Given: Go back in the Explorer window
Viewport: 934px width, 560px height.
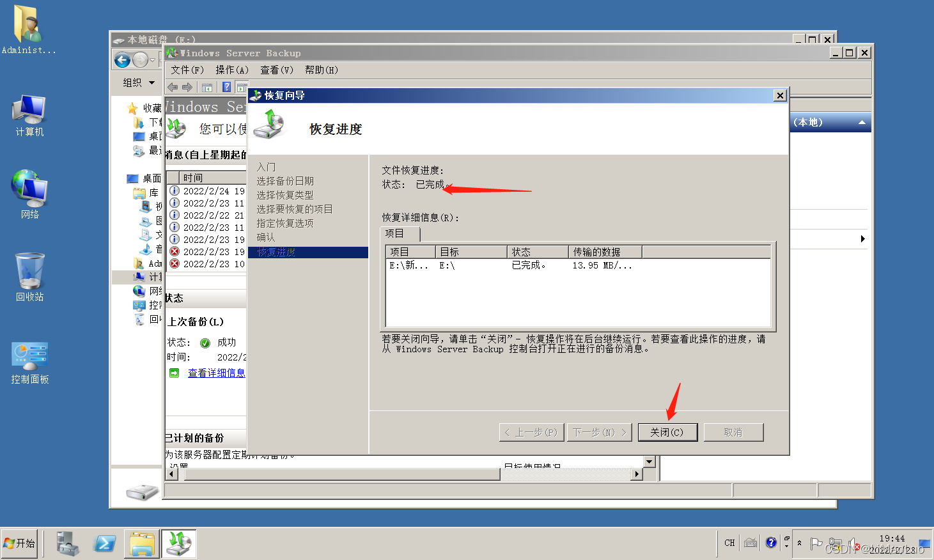Looking at the screenshot, I should [x=122, y=60].
